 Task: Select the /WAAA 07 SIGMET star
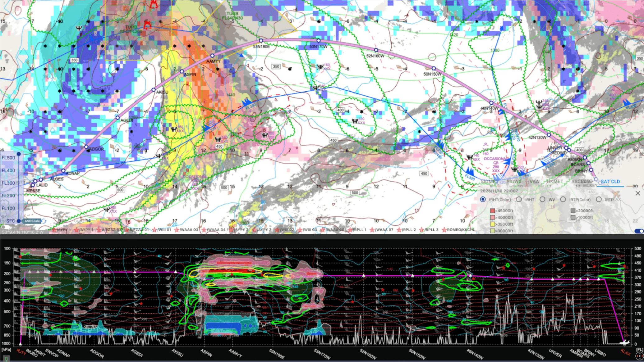pos(372,230)
